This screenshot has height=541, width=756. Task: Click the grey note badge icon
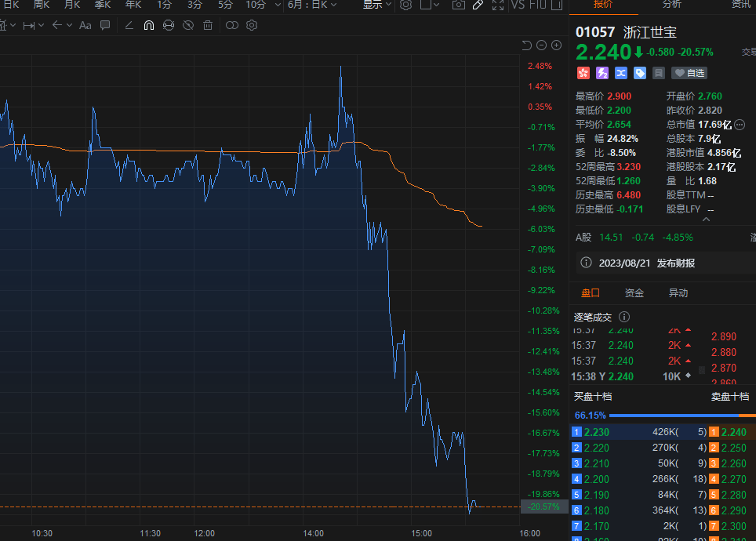pyautogui.click(x=659, y=73)
